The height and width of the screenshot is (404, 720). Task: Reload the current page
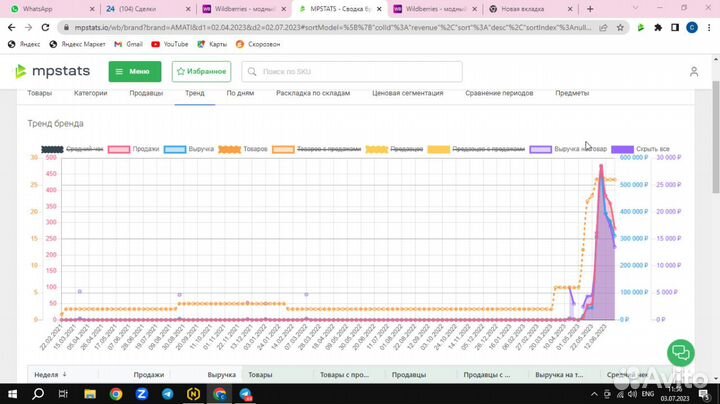[x=45, y=28]
